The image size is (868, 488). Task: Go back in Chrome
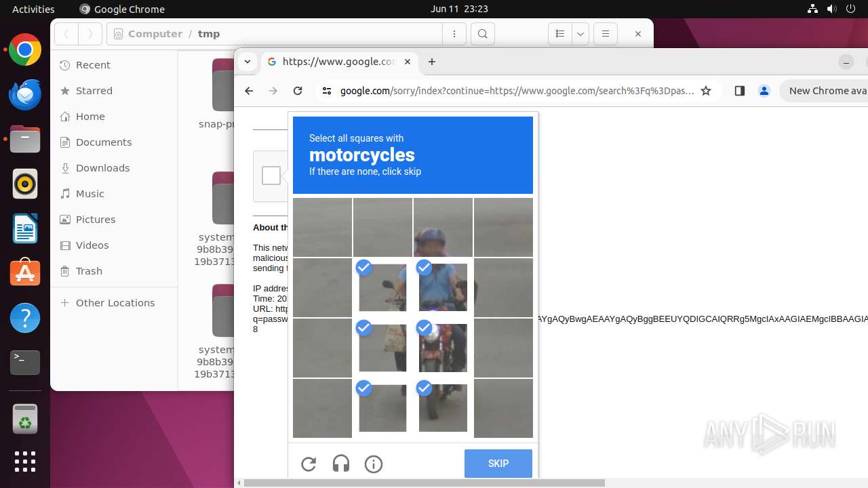[x=249, y=91]
